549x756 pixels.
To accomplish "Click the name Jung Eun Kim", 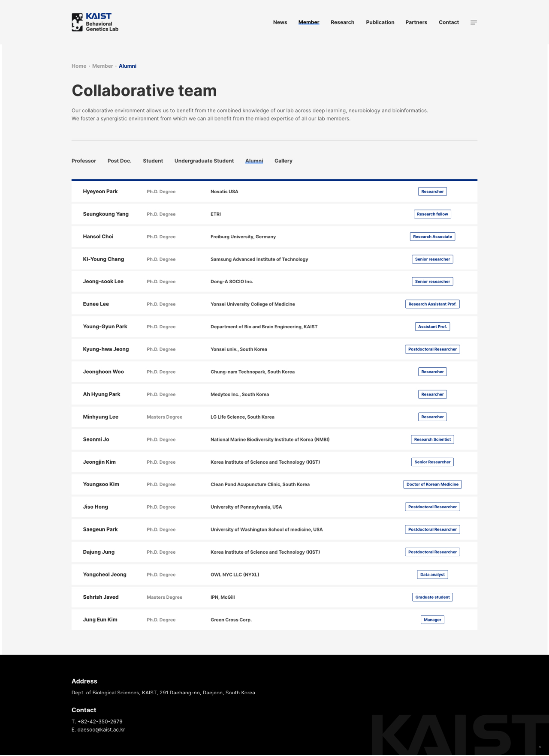I will [100, 620].
